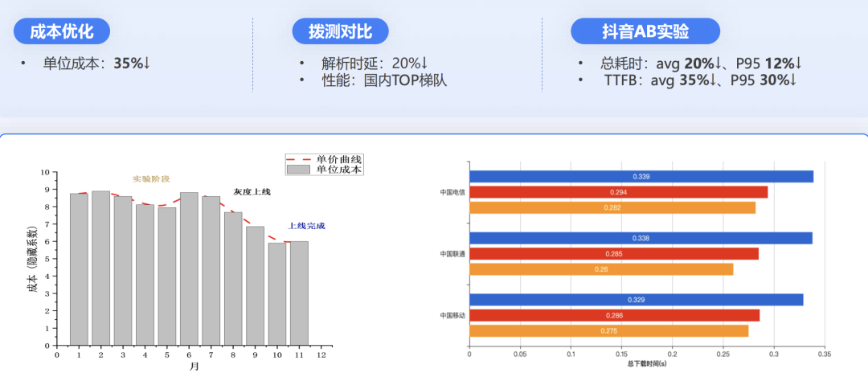Click the 总下载时间(s) axis title
868x373 pixels.
tap(646, 364)
